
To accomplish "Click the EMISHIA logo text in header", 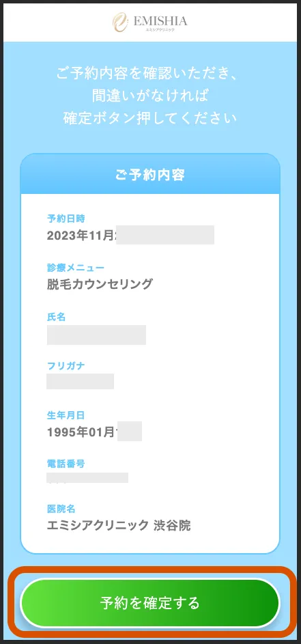I will coord(160,20).
